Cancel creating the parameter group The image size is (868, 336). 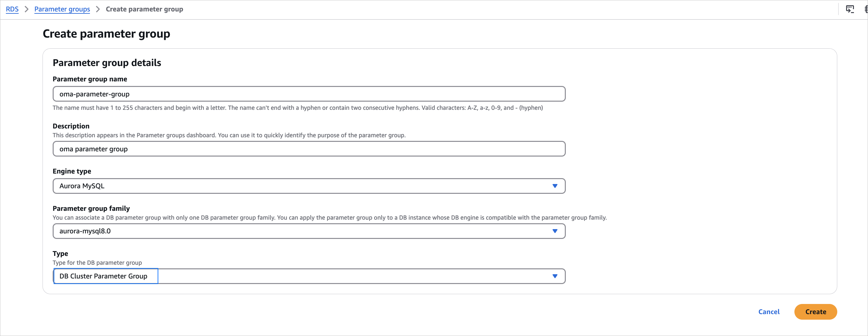tap(769, 312)
